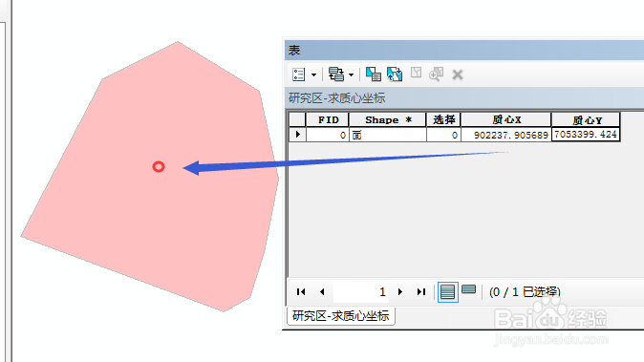Click the cell 902237.905689

pos(506,135)
